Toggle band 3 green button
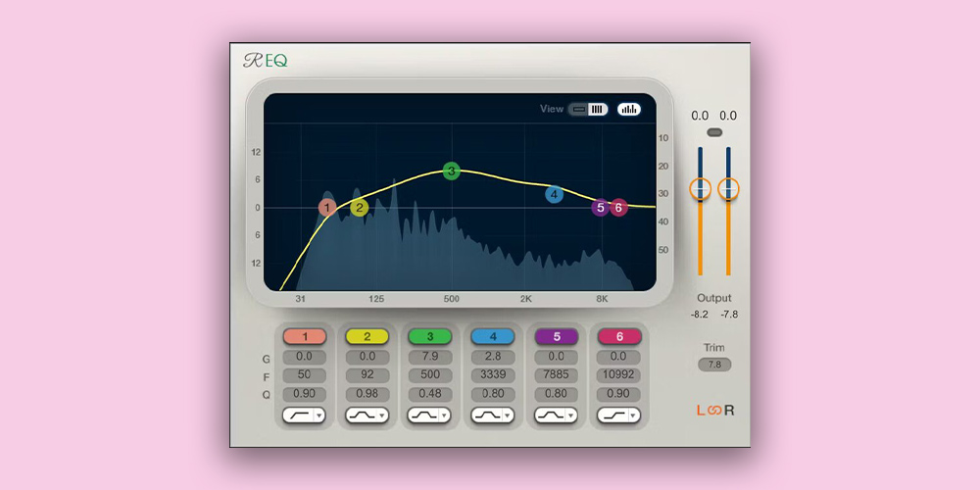 point(430,337)
